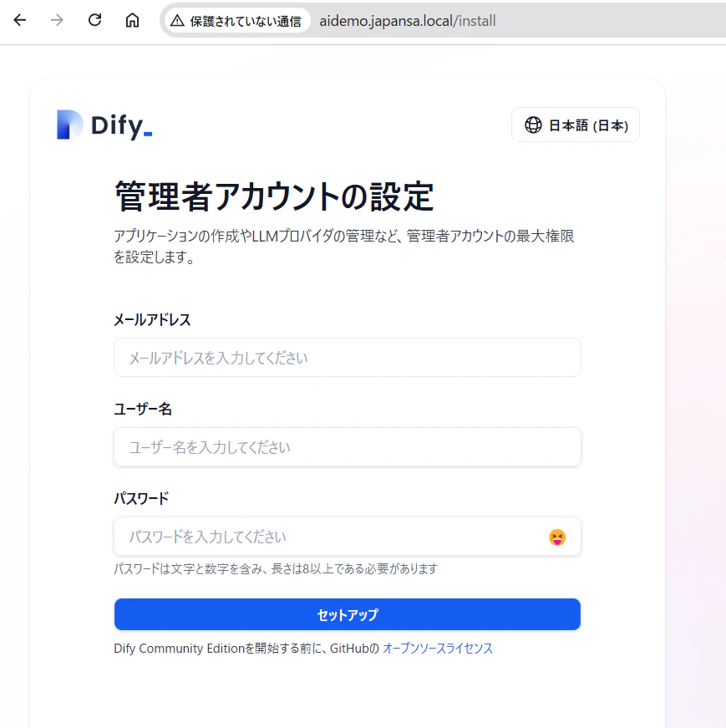Click the 管理者アカウントの設定 heading

click(x=274, y=196)
